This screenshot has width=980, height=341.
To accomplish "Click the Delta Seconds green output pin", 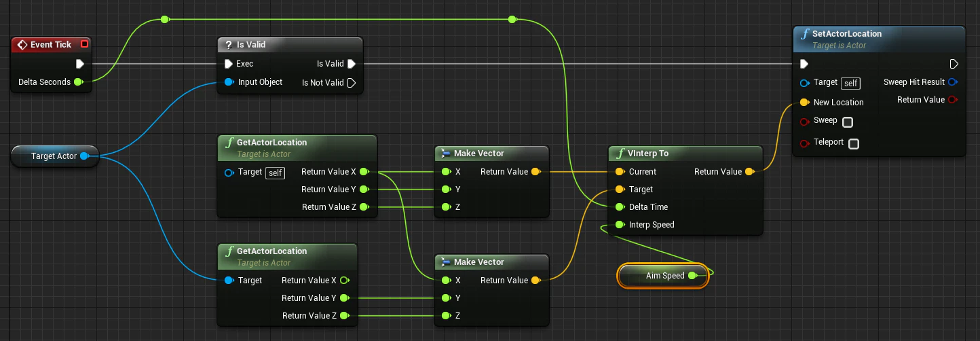I will [78, 82].
